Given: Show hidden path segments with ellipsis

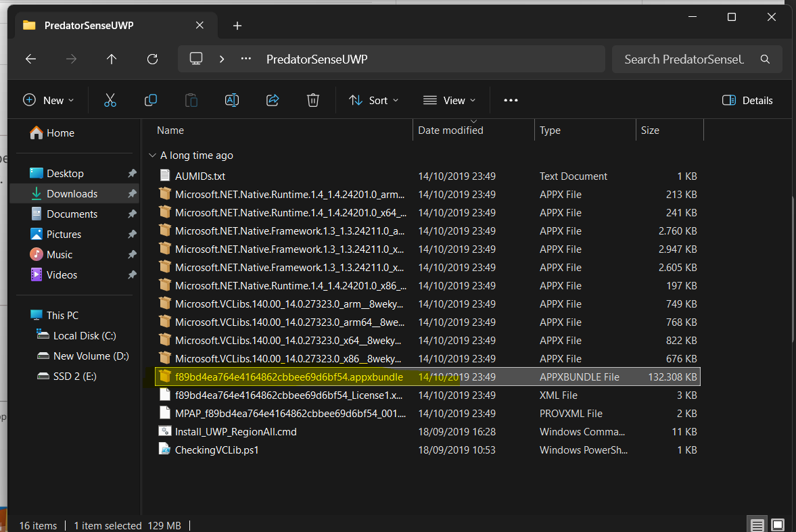Looking at the screenshot, I should (x=246, y=59).
